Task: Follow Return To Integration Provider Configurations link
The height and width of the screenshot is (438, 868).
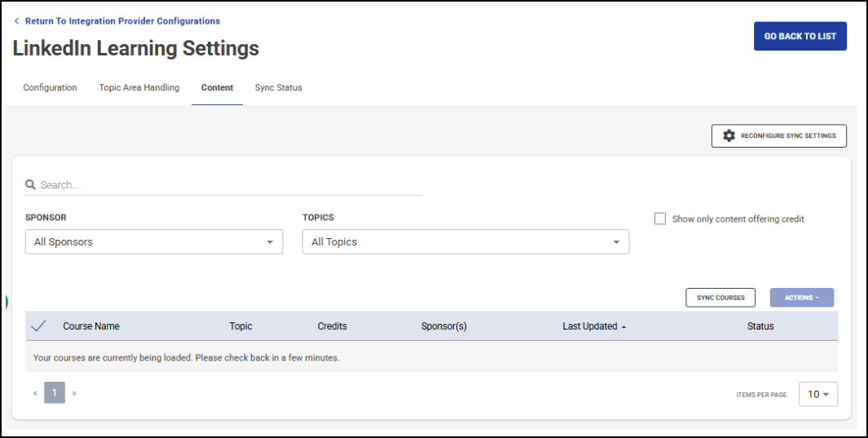Action: click(122, 21)
